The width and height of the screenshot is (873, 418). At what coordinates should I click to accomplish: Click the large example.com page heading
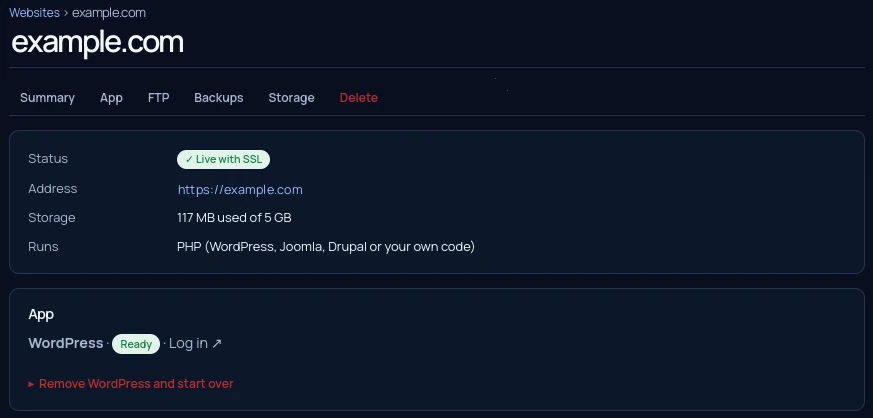point(97,42)
